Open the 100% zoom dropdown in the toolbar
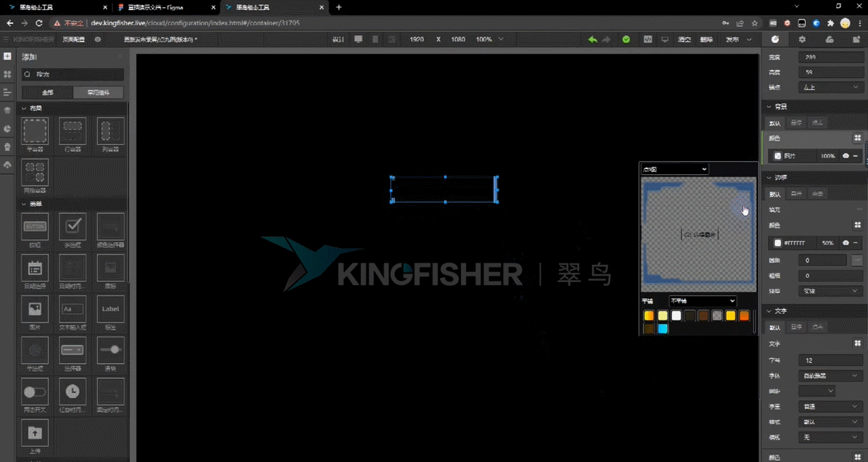This screenshot has height=462, width=868. (x=490, y=39)
